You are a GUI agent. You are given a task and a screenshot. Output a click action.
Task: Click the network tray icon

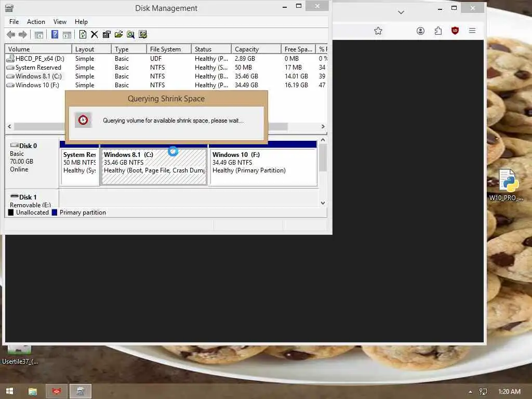click(483, 392)
